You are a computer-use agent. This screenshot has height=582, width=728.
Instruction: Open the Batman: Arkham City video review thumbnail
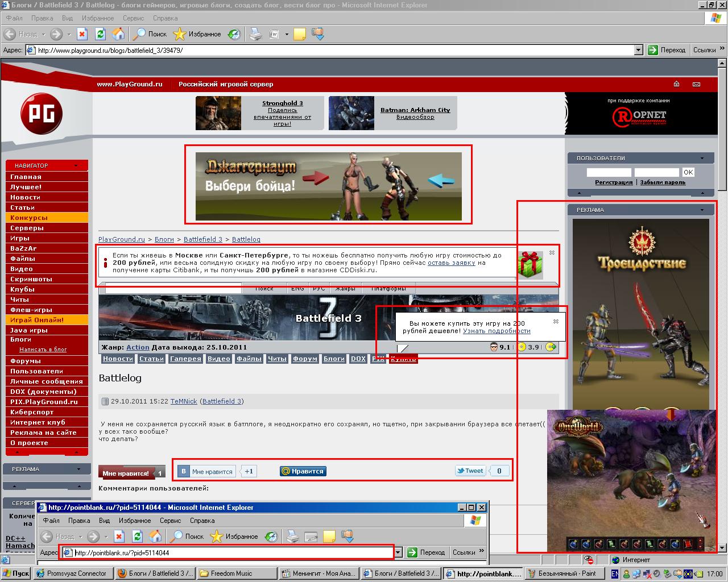(x=351, y=113)
